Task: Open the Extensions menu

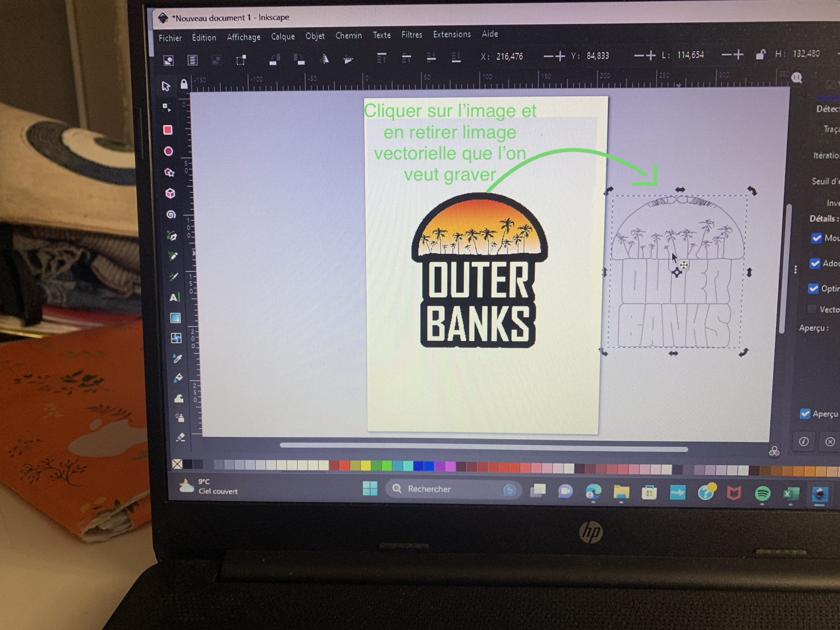Action: pyautogui.click(x=452, y=34)
